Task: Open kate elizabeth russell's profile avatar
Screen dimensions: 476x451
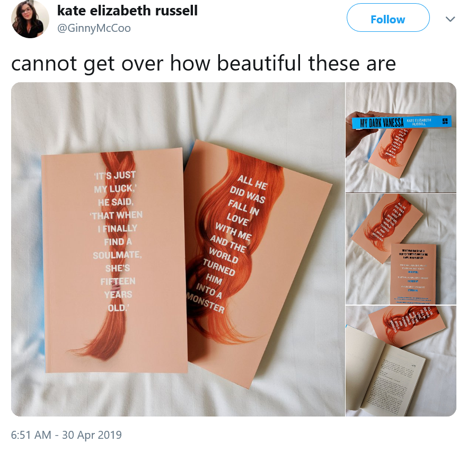Action: (30, 19)
